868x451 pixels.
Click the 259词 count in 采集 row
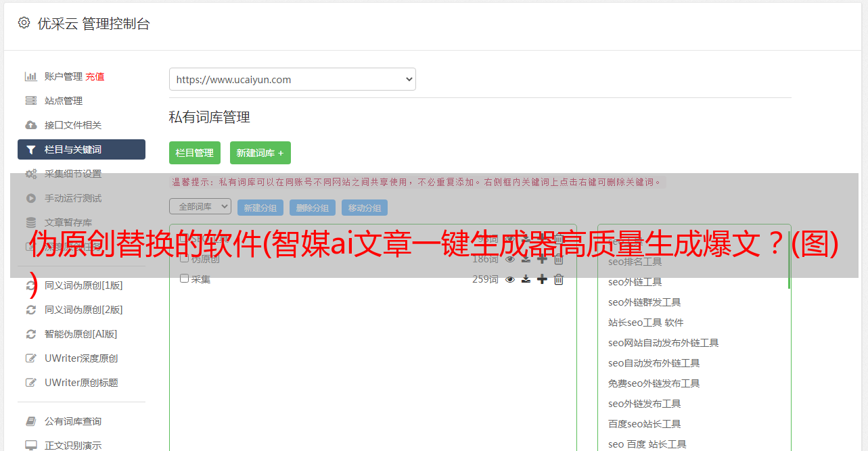(x=485, y=279)
